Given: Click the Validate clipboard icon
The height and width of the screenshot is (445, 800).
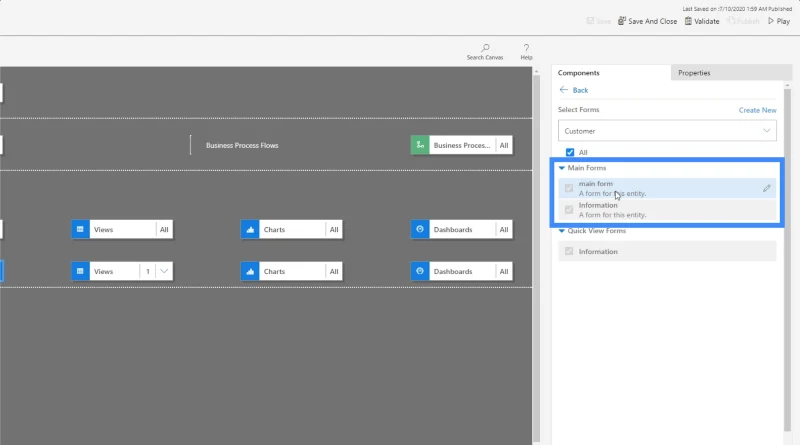Looking at the screenshot, I should [688, 21].
